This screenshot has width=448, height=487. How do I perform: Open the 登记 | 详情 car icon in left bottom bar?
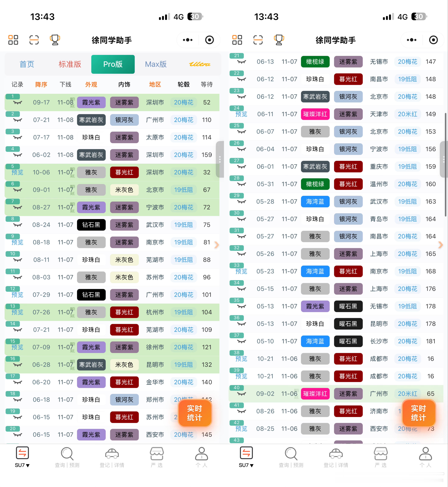click(x=112, y=454)
